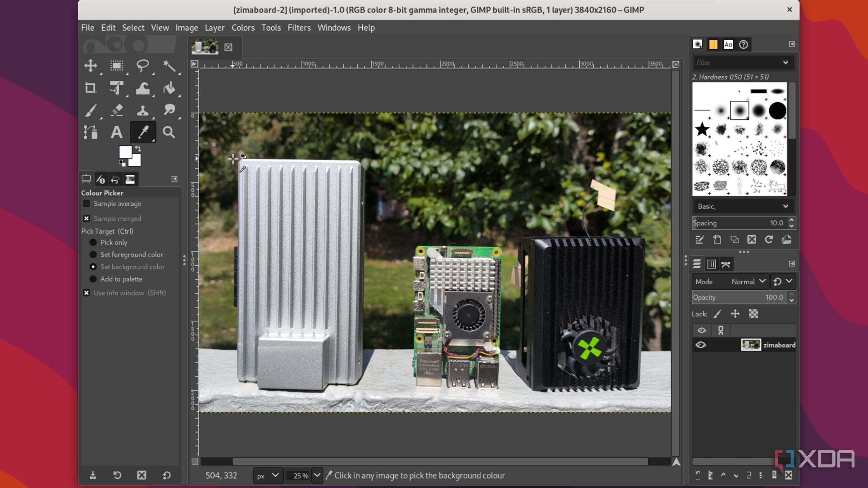Delete the layer button
The height and width of the screenshot is (488, 868).
(x=789, y=475)
